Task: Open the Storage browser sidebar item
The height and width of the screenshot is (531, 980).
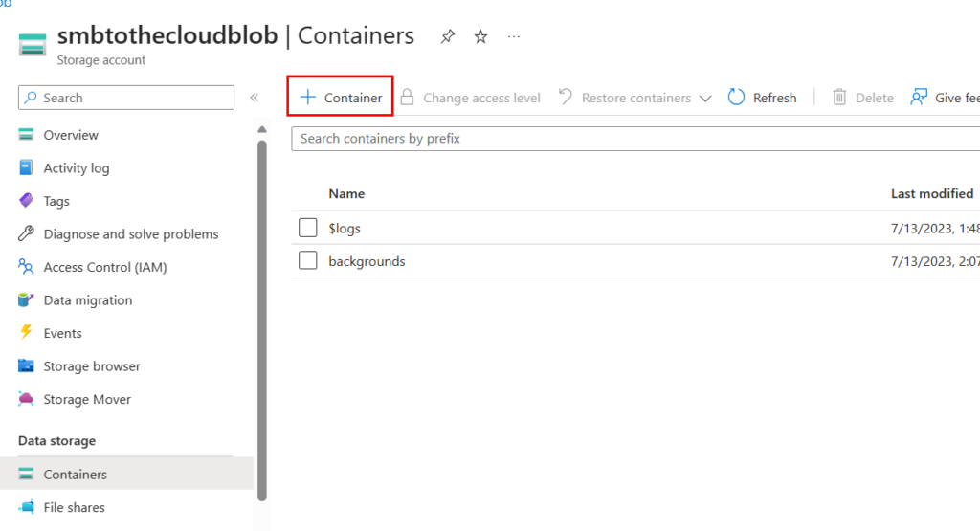Action: pyautogui.click(x=91, y=366)
